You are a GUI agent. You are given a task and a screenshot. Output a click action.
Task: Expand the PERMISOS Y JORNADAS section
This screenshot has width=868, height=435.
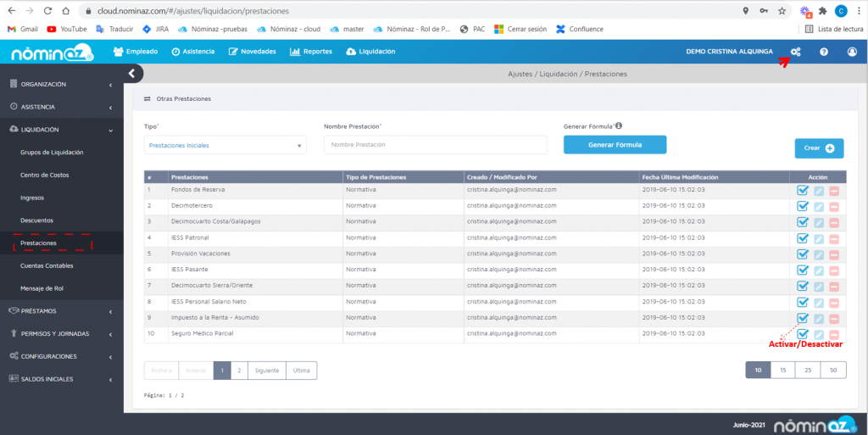point(61,334)
